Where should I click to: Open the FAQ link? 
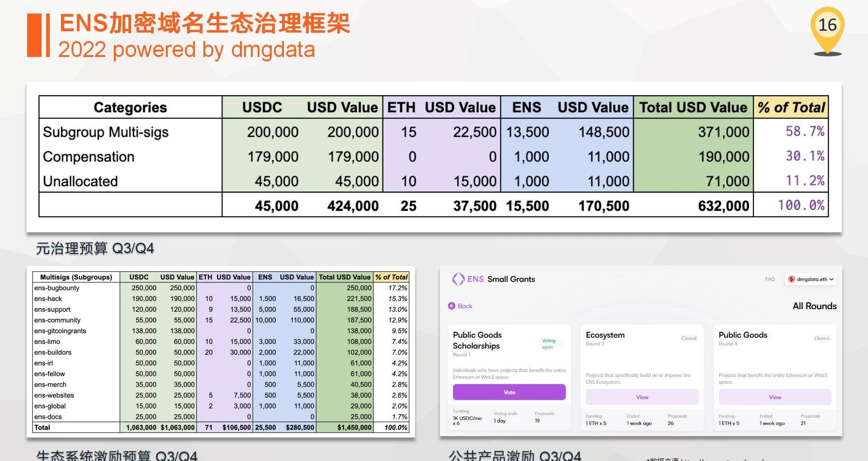pyautogui.click(x=770, y=279)
